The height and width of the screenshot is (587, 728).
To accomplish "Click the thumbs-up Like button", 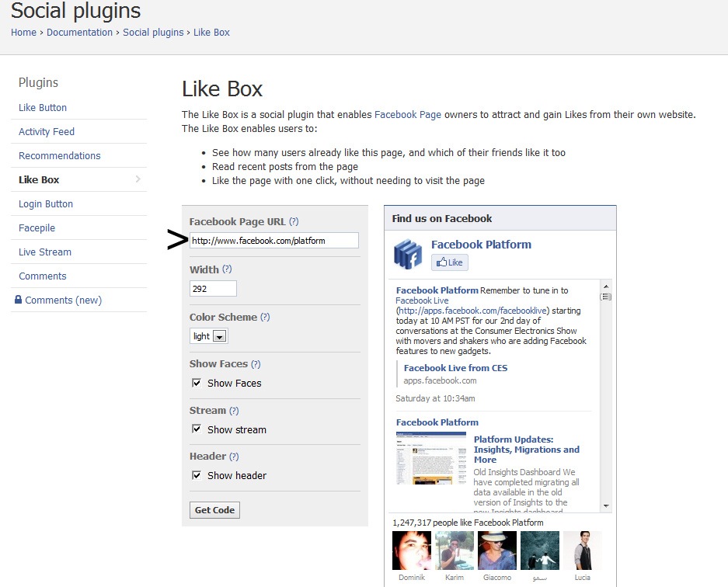I will tap(449, 262).
